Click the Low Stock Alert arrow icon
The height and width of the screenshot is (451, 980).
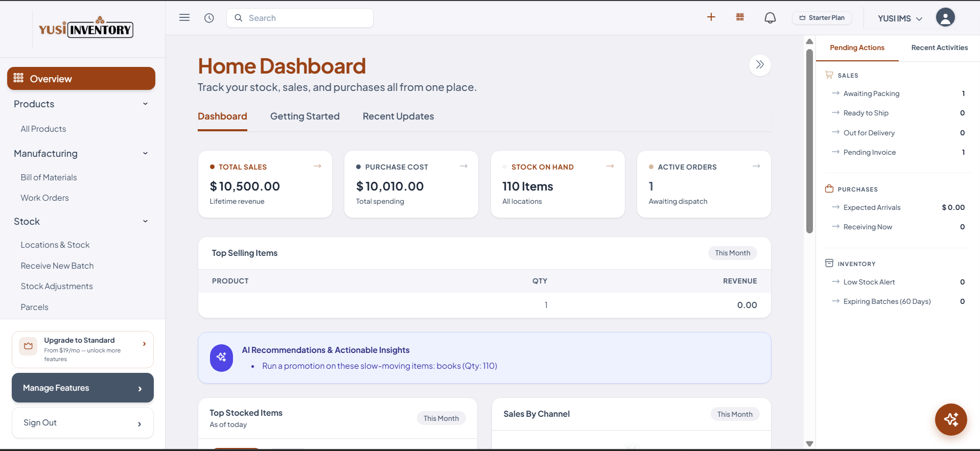(x=835, y=281)
